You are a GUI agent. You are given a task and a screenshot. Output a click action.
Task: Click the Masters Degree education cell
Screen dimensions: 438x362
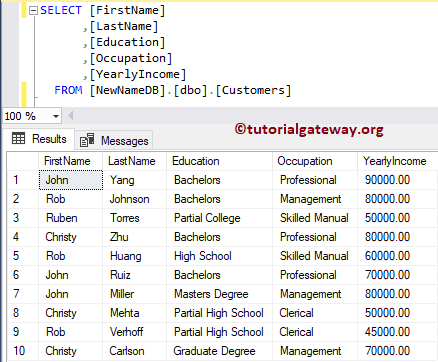219,294
